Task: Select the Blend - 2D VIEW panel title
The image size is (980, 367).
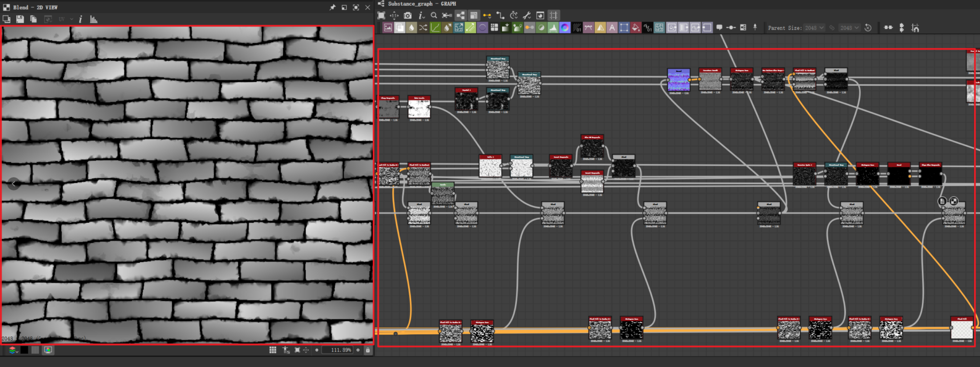Action: point(35,7)
